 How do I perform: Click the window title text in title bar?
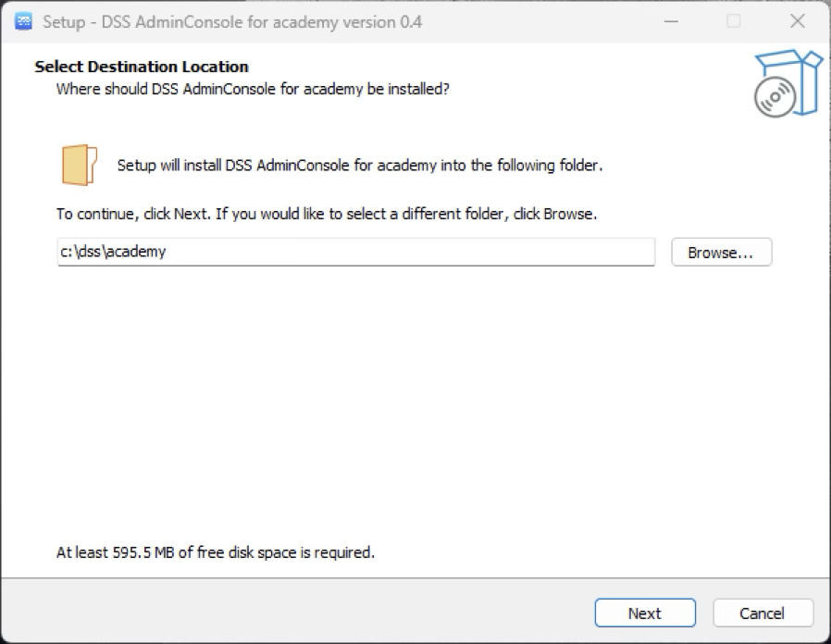pos(232,21)
